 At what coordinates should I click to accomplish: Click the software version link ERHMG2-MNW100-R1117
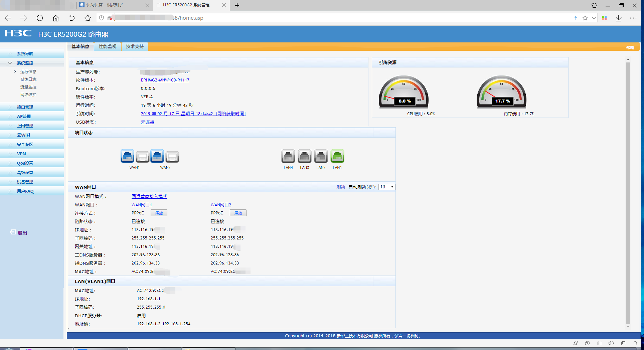(165, 80)
